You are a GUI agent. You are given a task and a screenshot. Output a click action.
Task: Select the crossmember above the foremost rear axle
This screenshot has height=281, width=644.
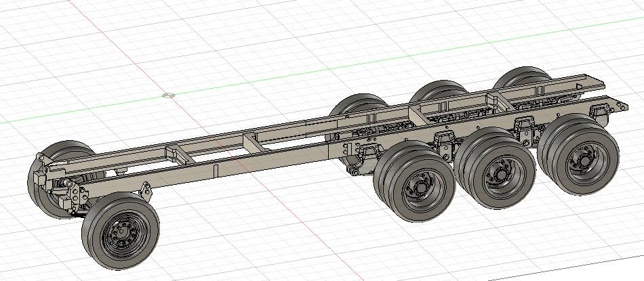(x=420, y=115)
